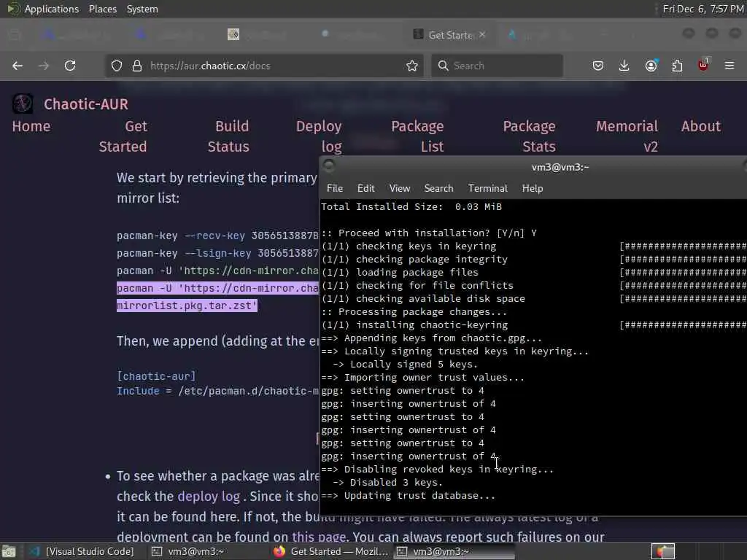Click terminal line 'Updating trust database...'
Viewport: 747px width, 560px height.
tap(408, 496)
